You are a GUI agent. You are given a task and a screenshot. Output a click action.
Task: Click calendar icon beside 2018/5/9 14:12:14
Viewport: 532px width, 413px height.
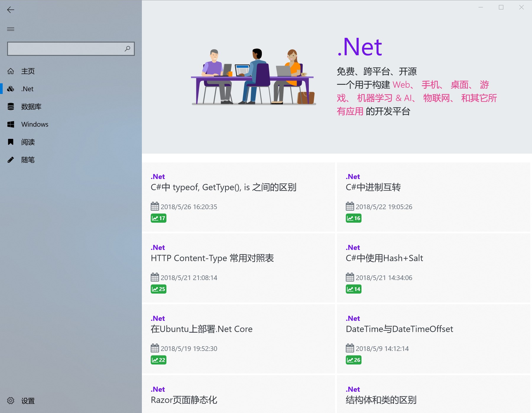point(350,348)
